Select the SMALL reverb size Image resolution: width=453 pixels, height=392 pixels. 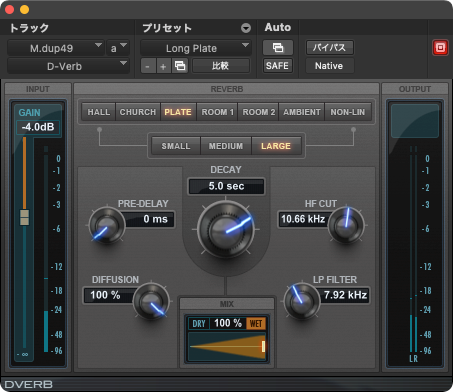pos(176,146)
